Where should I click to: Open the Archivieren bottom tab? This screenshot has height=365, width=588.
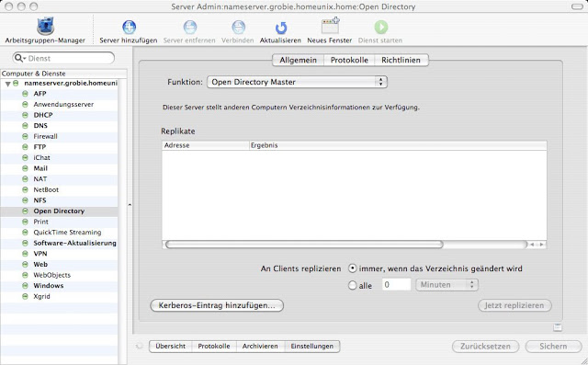coord(260,347)
